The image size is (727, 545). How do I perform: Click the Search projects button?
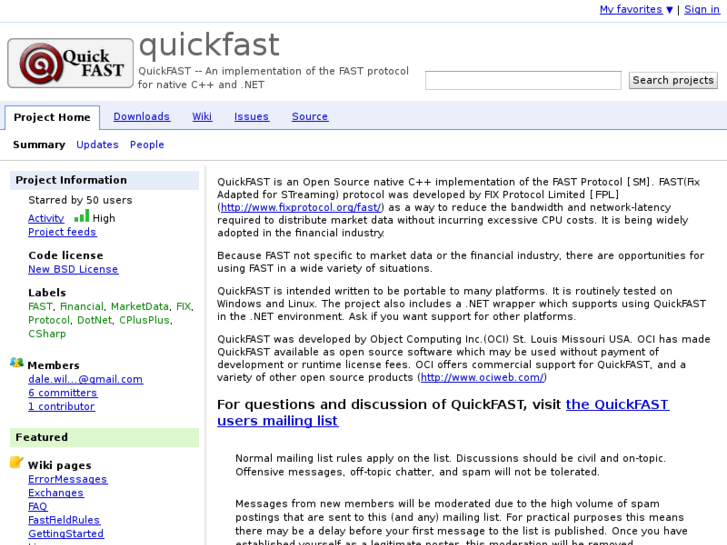[673, 80]
